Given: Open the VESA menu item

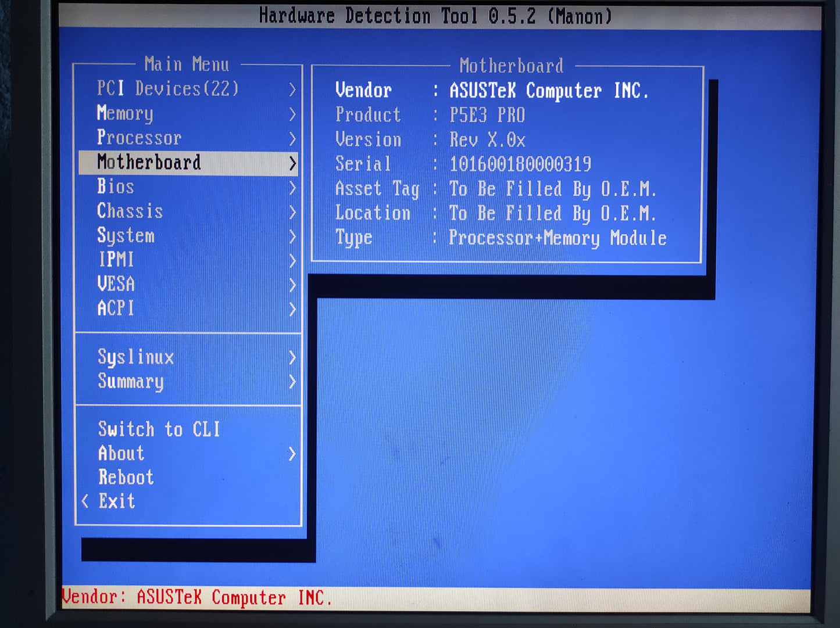Looking at the screenshot, I should pos(116,284).
